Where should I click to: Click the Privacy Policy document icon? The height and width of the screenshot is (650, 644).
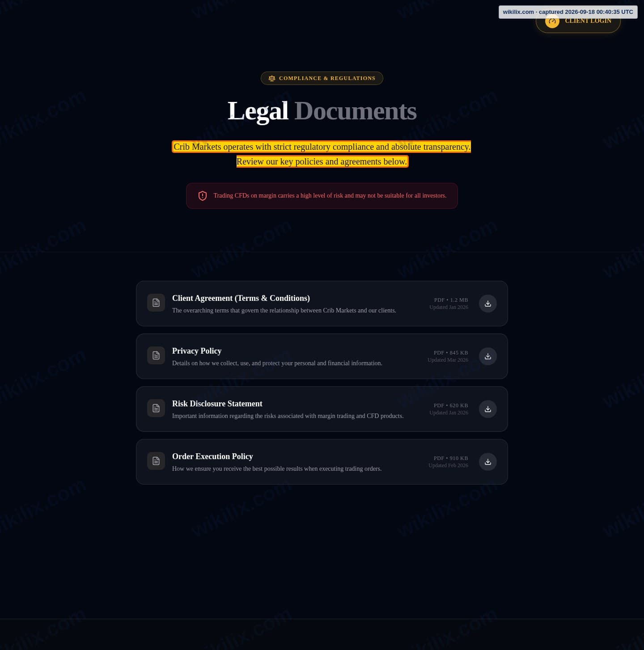(156, 355)
